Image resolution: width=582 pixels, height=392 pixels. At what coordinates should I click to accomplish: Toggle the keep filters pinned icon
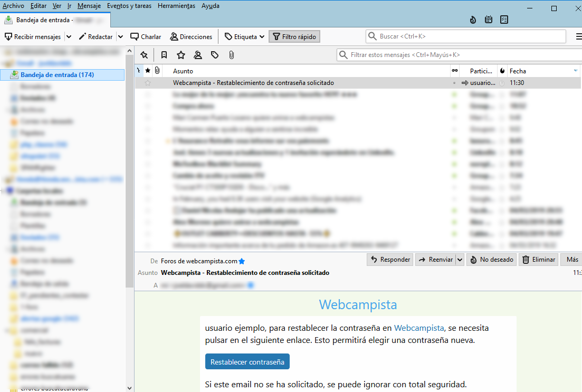click(144, 55)
